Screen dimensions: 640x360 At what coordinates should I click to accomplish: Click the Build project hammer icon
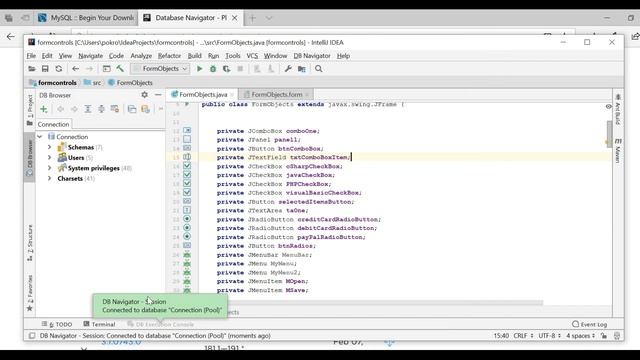120,69
